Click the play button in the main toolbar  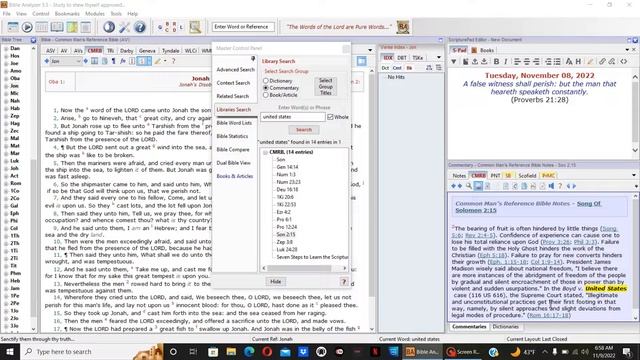coord(27,27)
